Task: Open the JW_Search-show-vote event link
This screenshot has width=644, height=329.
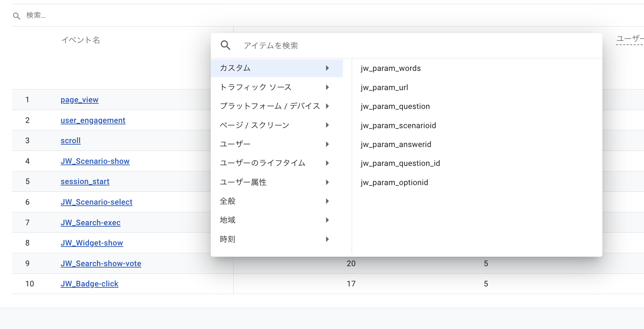Action: pos(101,264)
